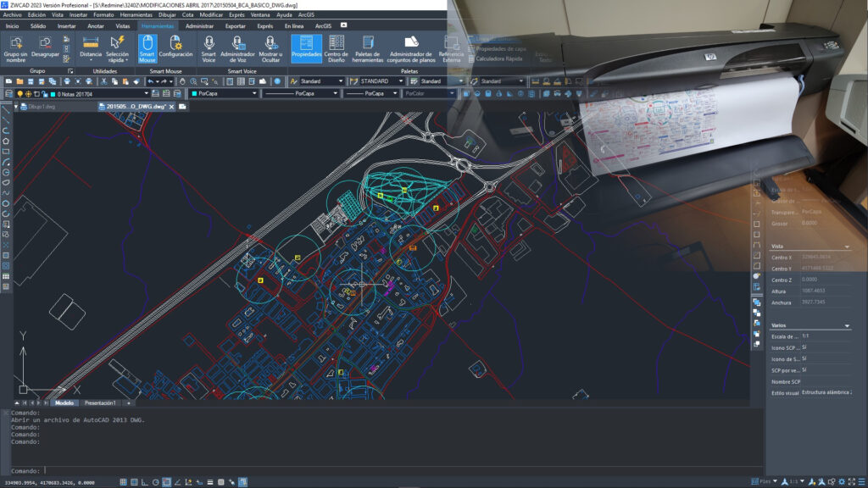
Task: Select the Desagrupar tool
Action: coord(46,48)
